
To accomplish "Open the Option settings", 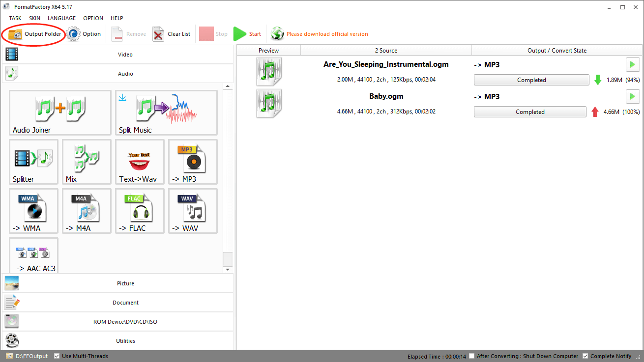I will coord(84,34).
